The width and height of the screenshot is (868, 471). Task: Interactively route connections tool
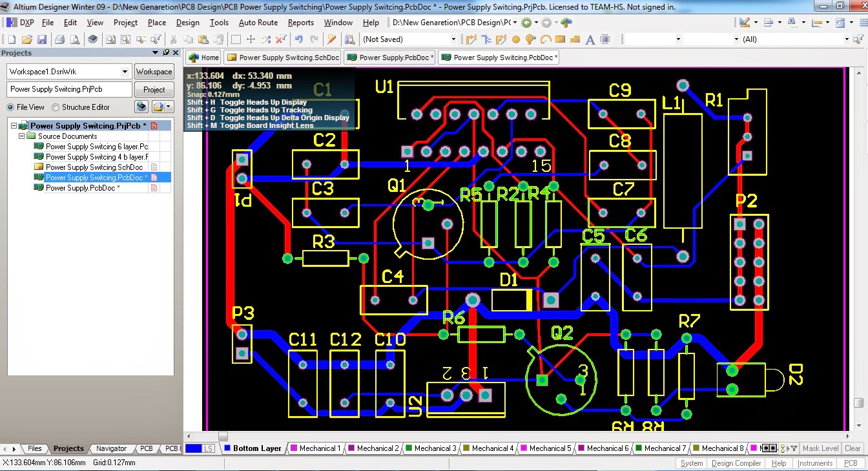(471, 39)
